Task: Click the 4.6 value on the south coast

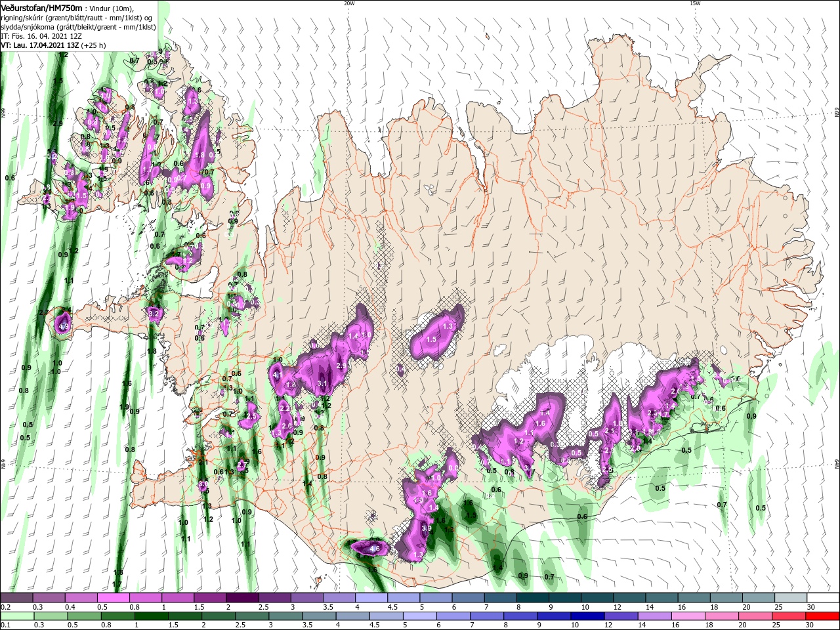Action: coord(375,549)
